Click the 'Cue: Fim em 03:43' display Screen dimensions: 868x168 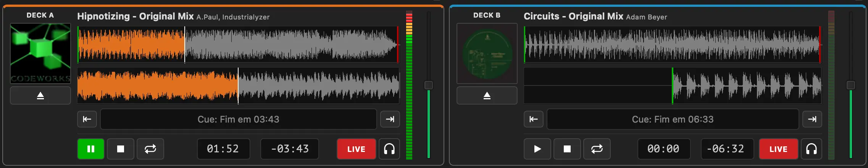coord(239,119)
